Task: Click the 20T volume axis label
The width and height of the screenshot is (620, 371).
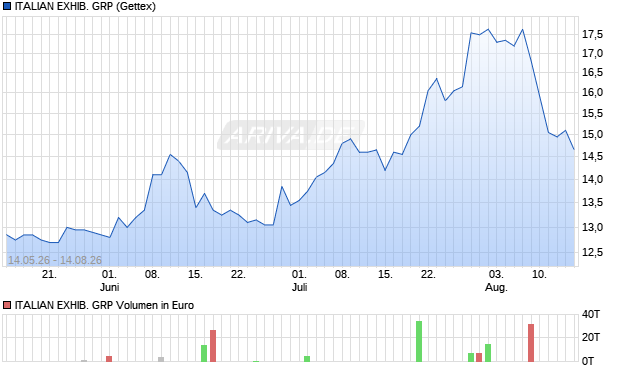Action: [x=591, y=337]
